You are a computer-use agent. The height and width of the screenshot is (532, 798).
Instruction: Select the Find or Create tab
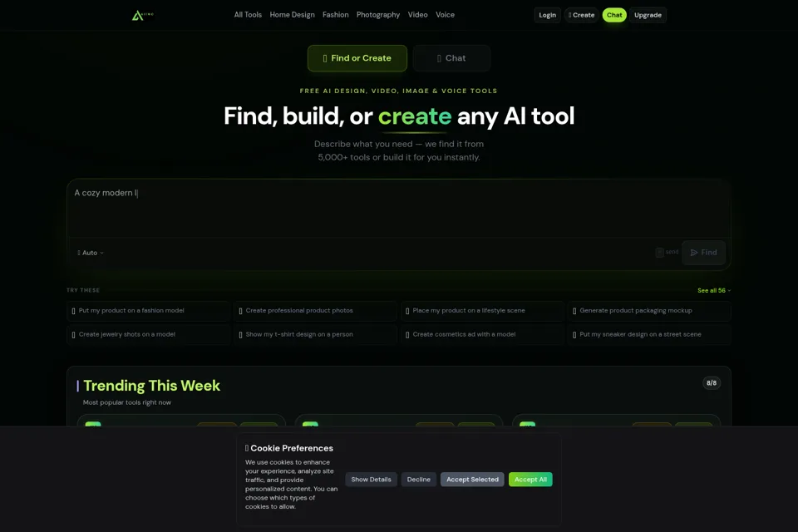coord(357,58)
